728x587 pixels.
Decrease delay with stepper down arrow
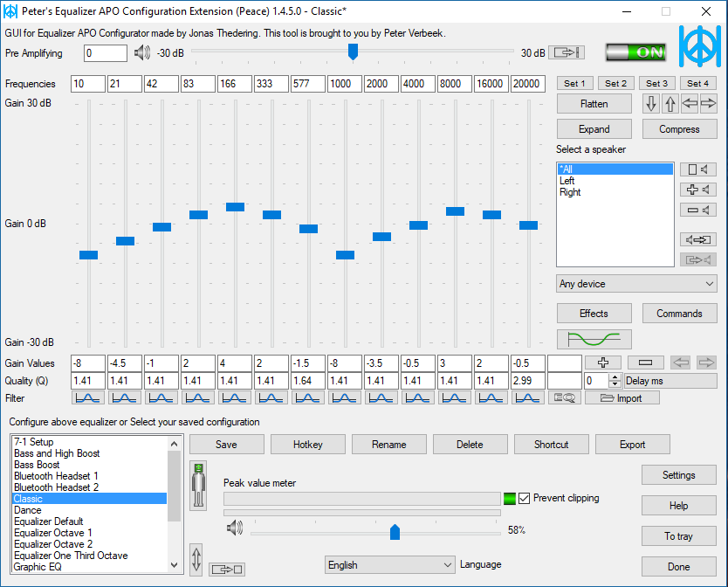pyautogui.click(x=615, y=384)
